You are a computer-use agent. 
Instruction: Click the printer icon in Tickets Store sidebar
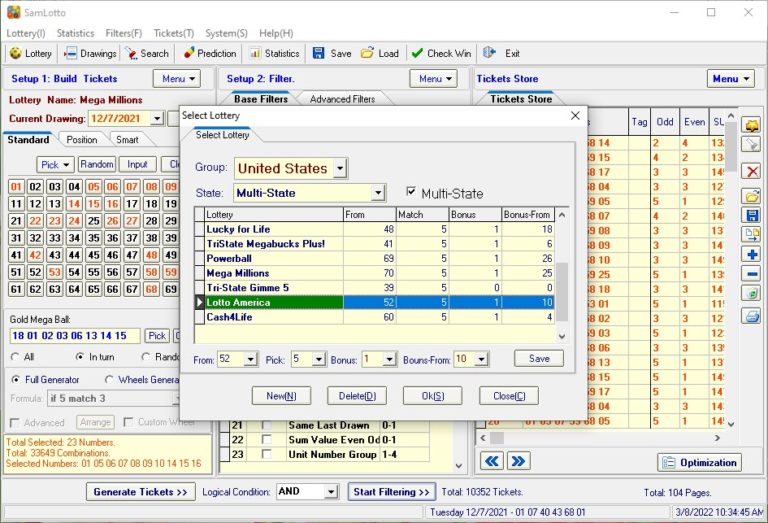(x=752, y=316)
